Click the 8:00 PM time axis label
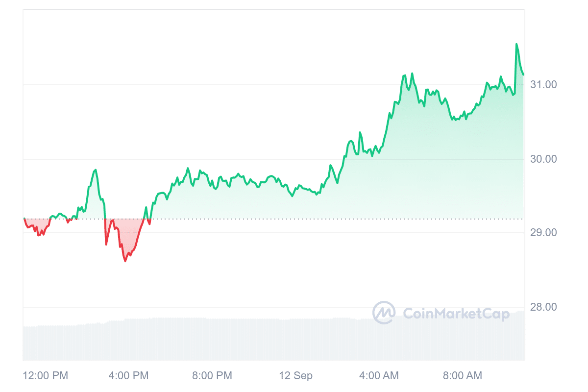This screenshot has width=588, height=392. tap(212, 376)
